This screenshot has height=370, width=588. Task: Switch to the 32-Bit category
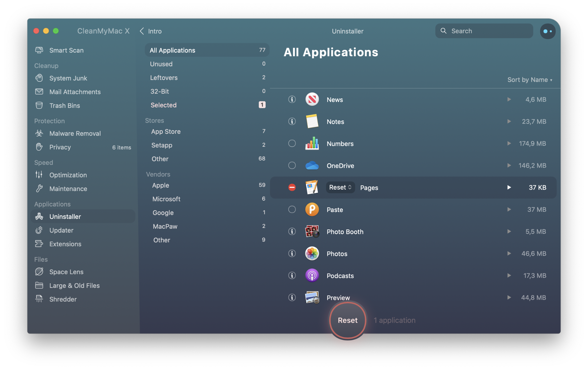pos(207,91)
